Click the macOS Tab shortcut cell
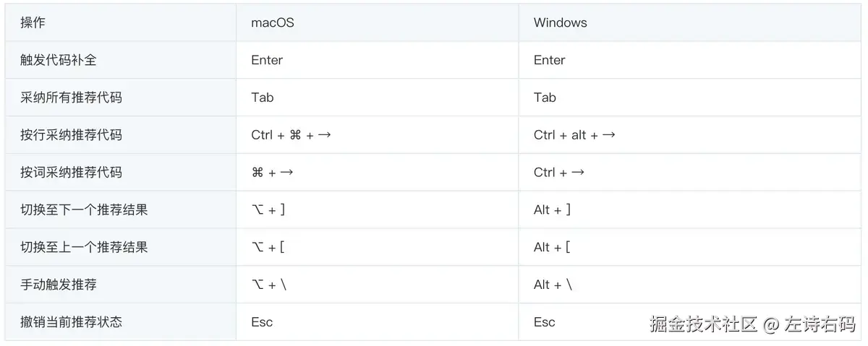The image size is (868, 346). [x=263, y=98]
